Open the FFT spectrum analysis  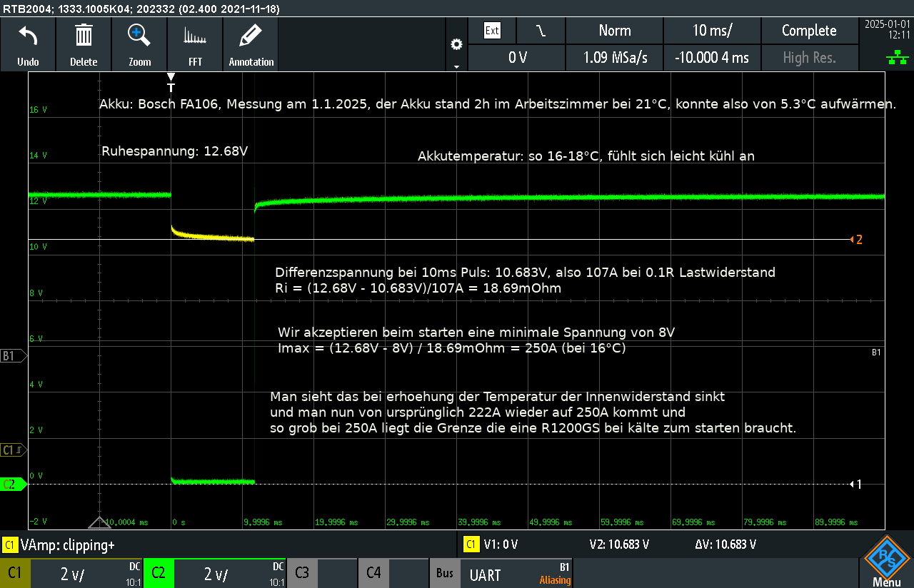coord(195,44)
